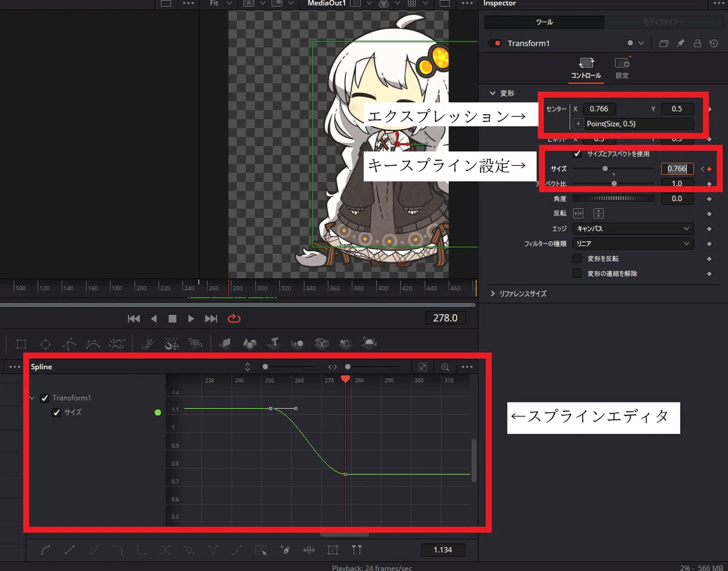Play the composition forward
Image resolution: width=728 pixels, height=571 pixels.
coord(191,318)
